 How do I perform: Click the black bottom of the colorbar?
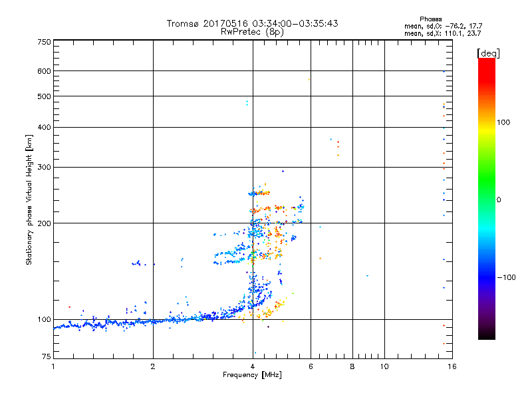tap(487, 334)
